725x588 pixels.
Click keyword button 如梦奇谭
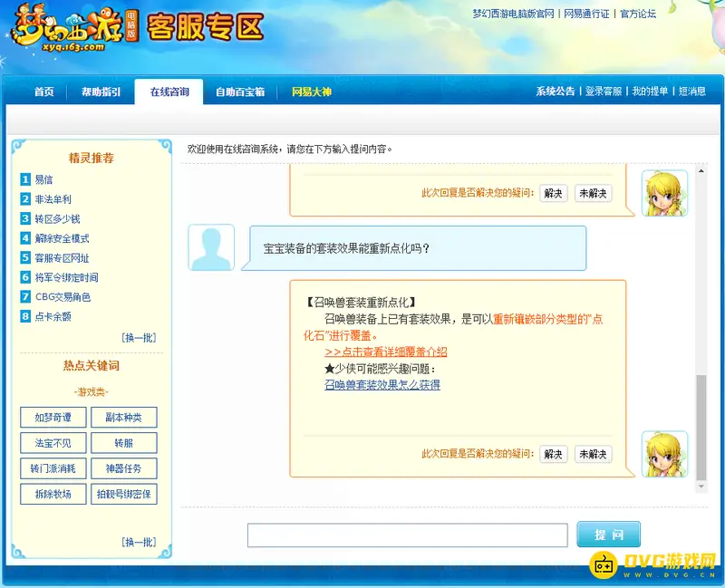[53, 418]
